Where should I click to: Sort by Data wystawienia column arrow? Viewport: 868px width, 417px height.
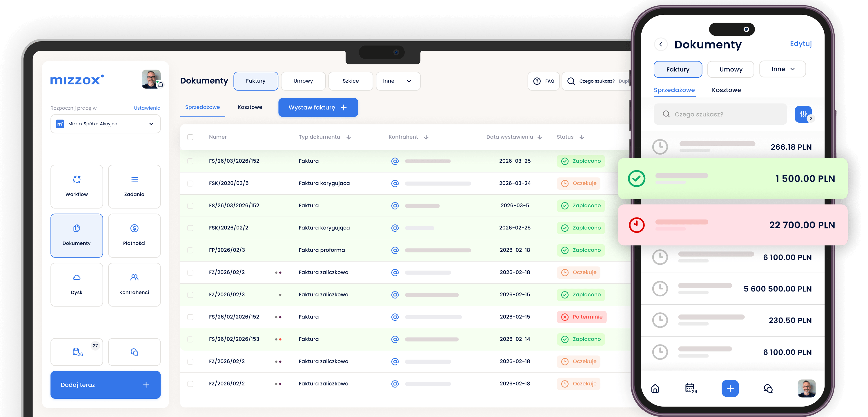pyautogui.click(x=540, y=137)
